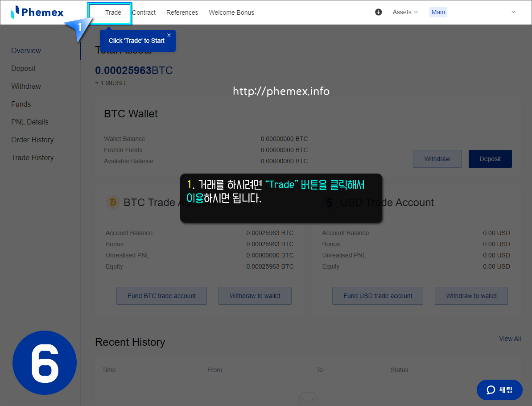Click the From column header
532x406 pixels.
click(214, 370)
